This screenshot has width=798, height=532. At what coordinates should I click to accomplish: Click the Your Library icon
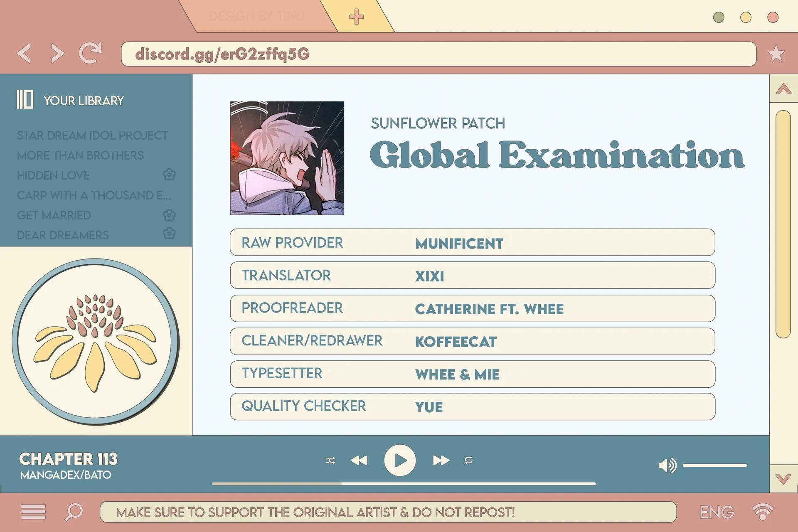[x=25, y=100]
